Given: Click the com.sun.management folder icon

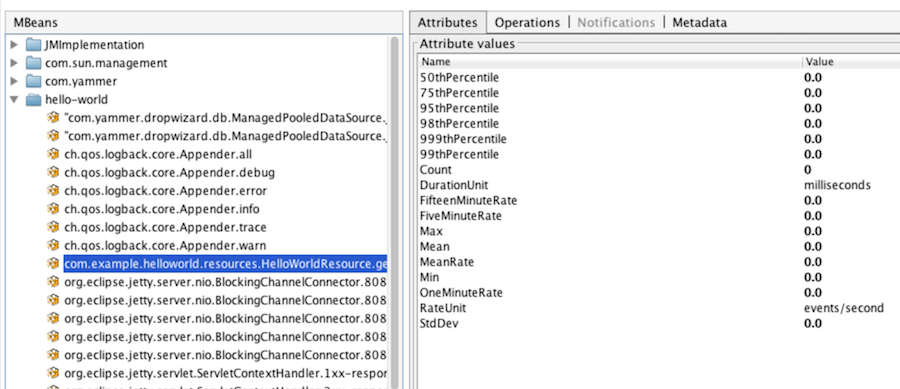Looking at the screenshot, I should pos(34,63).
